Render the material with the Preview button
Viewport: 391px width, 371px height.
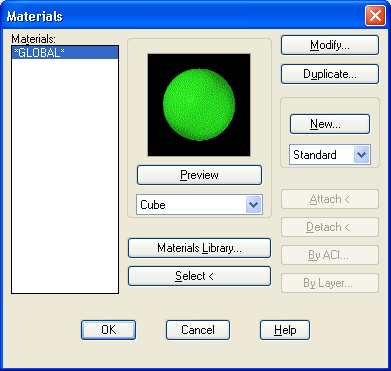pyautogui.click(x=199, y=175)
